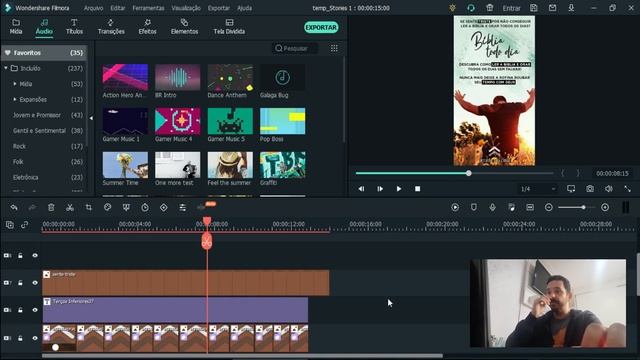Add a marker with the shield icon
Image resolution: width=640 pixels, height=360 pixels.
click(474, 207)
